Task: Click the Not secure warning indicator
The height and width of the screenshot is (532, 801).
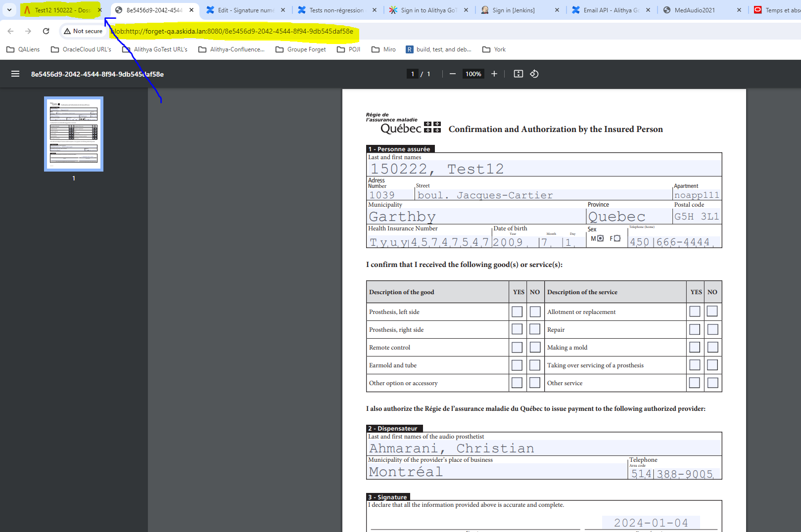Action: click(x=83, y=31)
